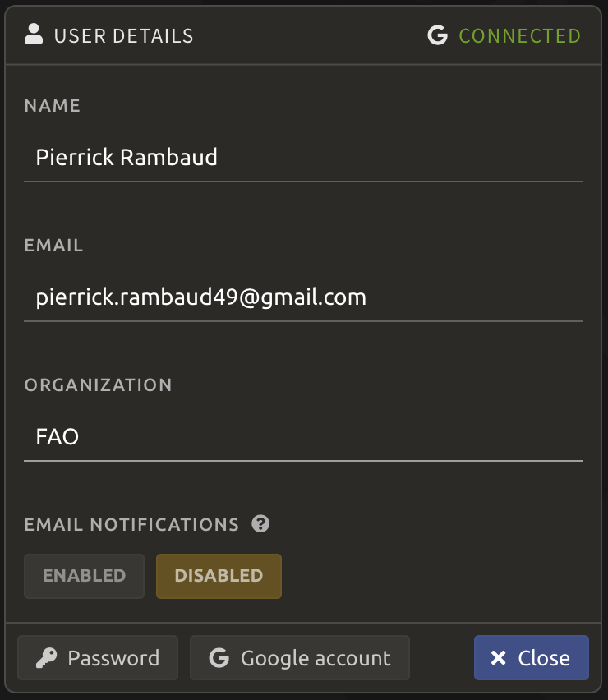Open the Password change dialog
The image size is (608, 700).
pyautogui.click(x=98, y=658)
